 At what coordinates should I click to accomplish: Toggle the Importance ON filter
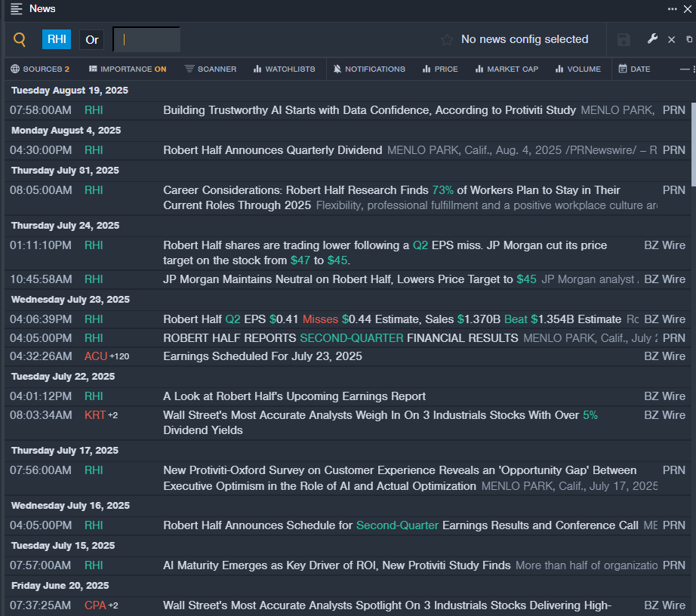[x=128, y=69]
